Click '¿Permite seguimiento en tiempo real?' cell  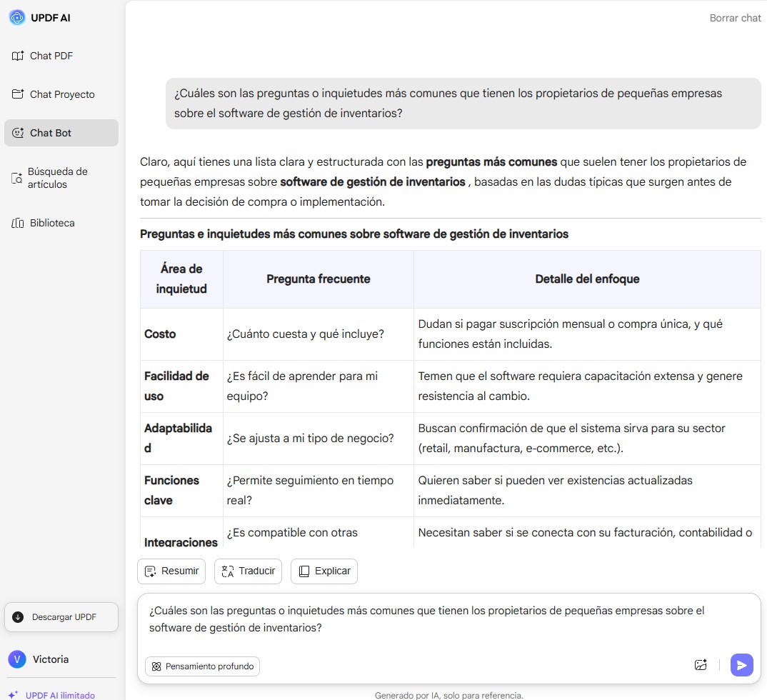coord(319,490)
